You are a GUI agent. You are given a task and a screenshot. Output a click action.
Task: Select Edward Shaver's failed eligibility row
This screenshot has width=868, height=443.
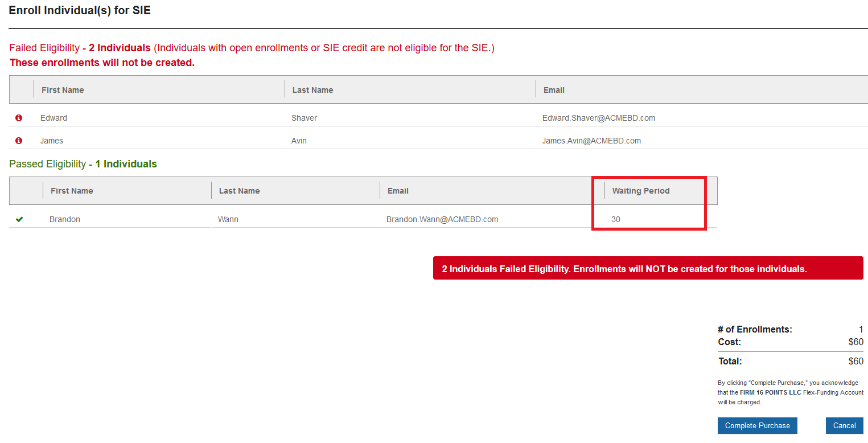[x=228, y=117]
